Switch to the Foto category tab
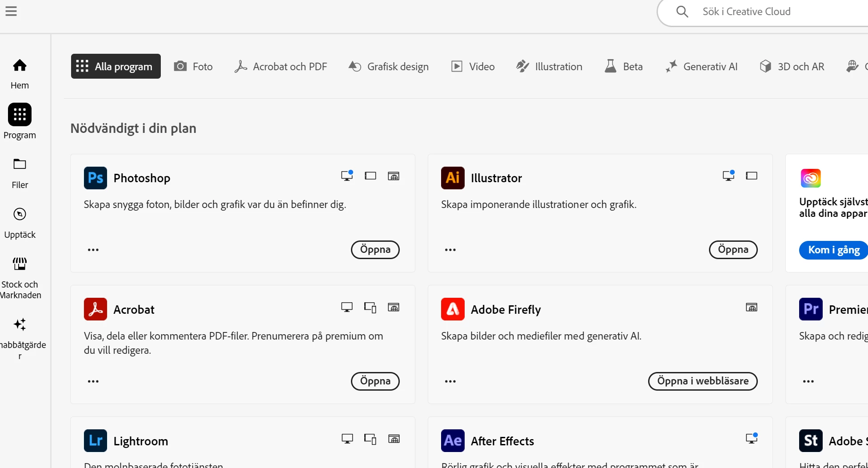 (x=193, y=67)
